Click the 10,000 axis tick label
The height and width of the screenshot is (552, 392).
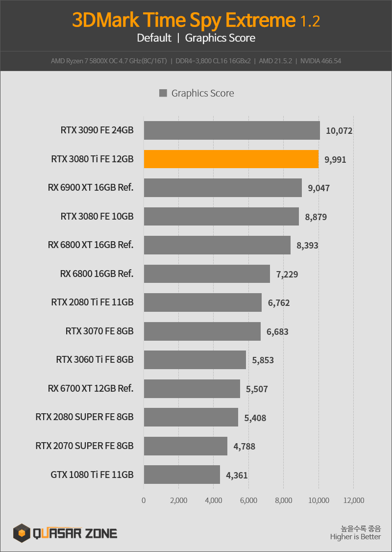[x=319, y=500]
